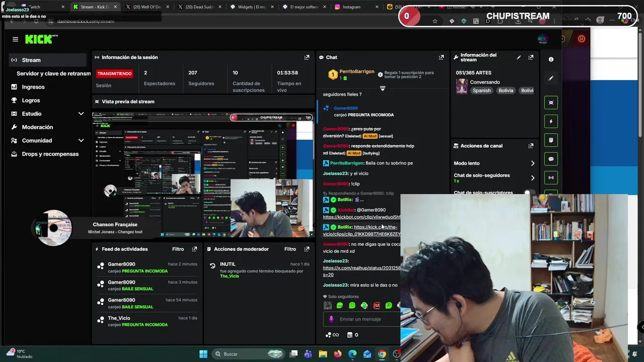Screen dimensions: 644x362
Task: Open the profile avatar at top right
Action: tap(542, 39)
